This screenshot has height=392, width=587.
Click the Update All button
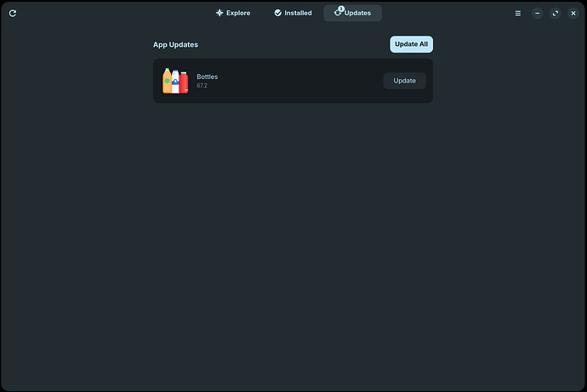411,44
